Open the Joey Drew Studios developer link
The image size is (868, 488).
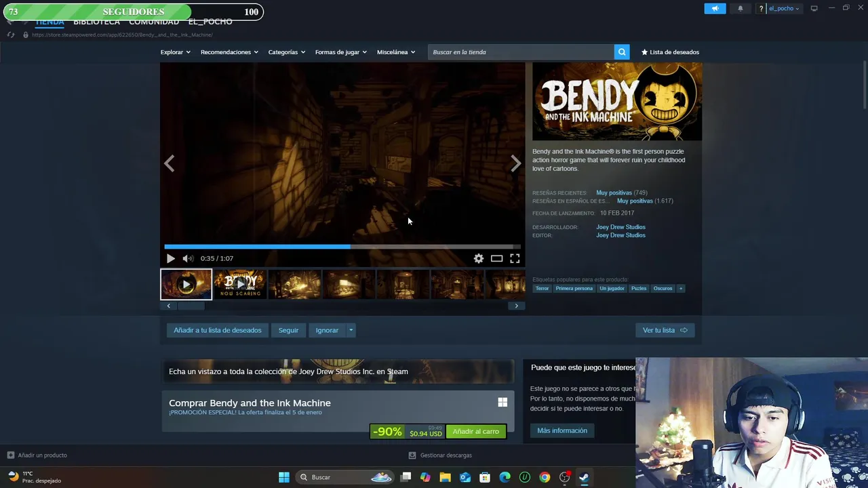620,227
